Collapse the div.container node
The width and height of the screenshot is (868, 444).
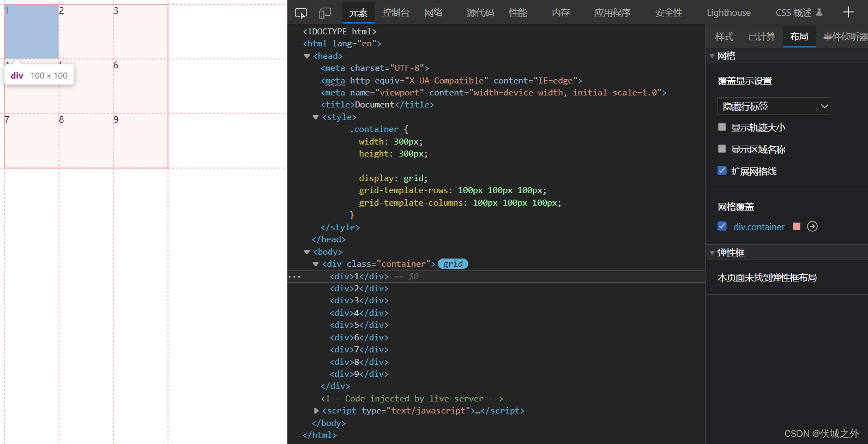click(x=316, y=264)
